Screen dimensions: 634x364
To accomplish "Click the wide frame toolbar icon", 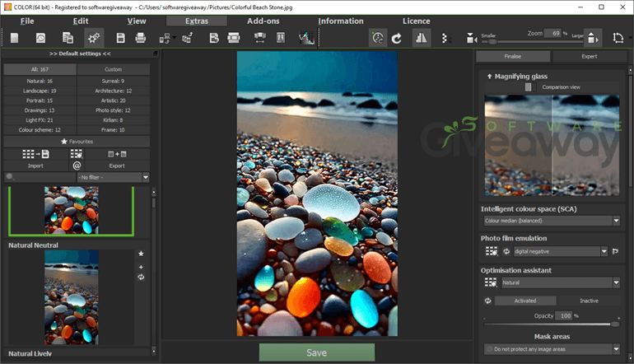I will click(x=234, y=38).
